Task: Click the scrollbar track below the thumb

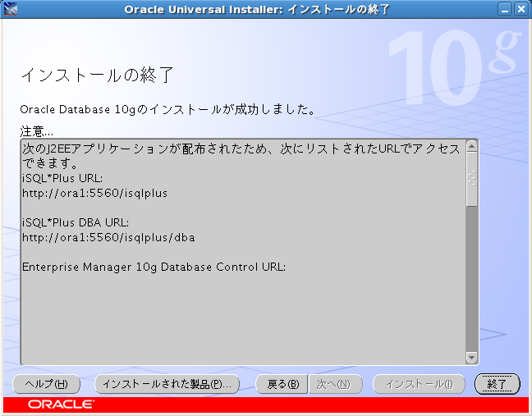Action: point(471,279)
